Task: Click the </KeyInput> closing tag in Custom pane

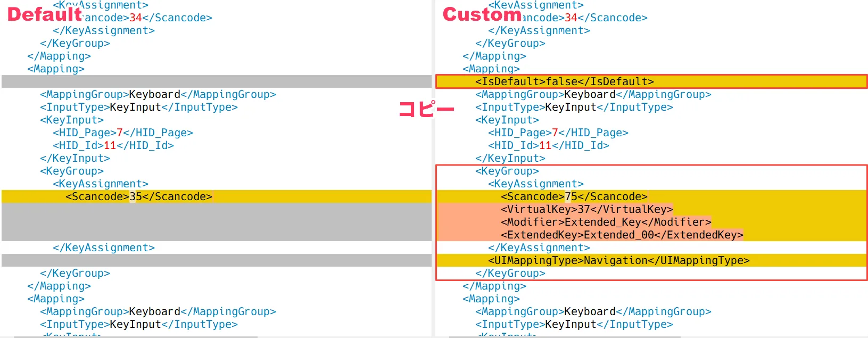Action: click(x=510, y=158)
